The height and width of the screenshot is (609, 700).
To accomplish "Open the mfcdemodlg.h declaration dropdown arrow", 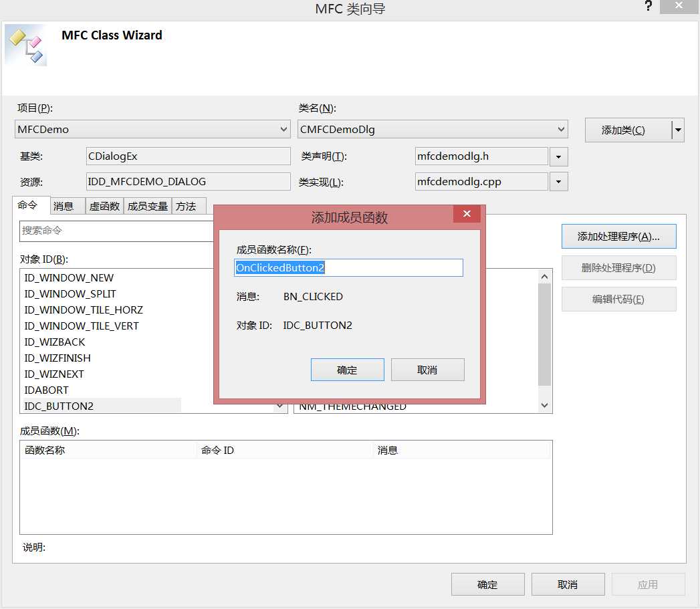I will pos(558,156).
